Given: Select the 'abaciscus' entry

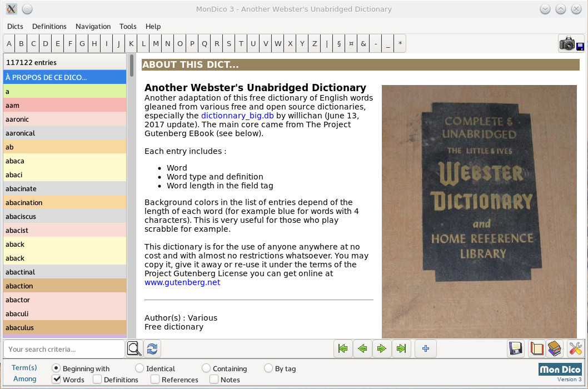Looking at the screenshot, I should 65,216.
